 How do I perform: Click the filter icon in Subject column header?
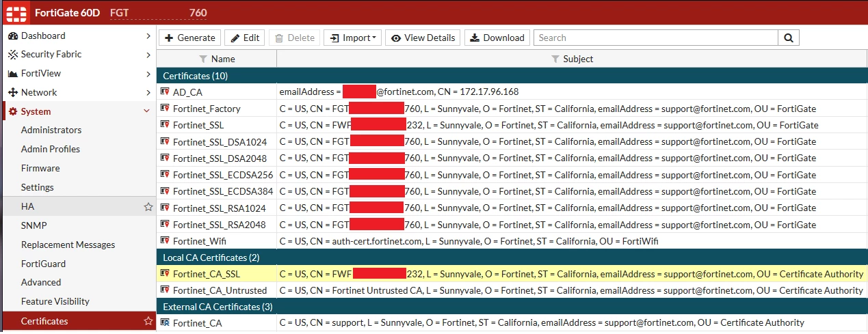[555, 59]
